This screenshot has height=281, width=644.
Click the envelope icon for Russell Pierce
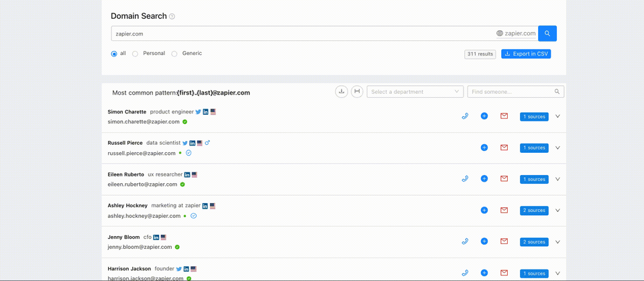[504, 148]
